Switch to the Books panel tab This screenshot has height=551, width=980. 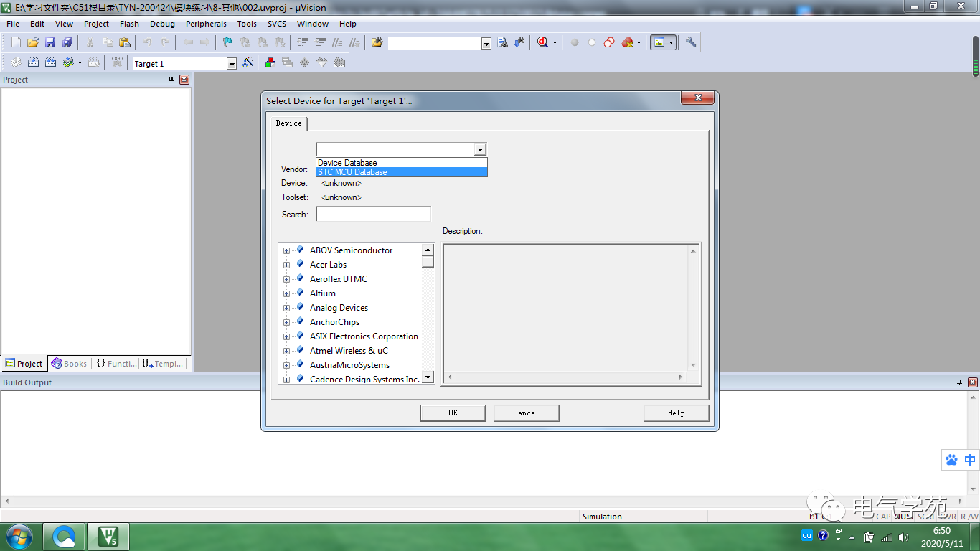[x=70, y=364]
